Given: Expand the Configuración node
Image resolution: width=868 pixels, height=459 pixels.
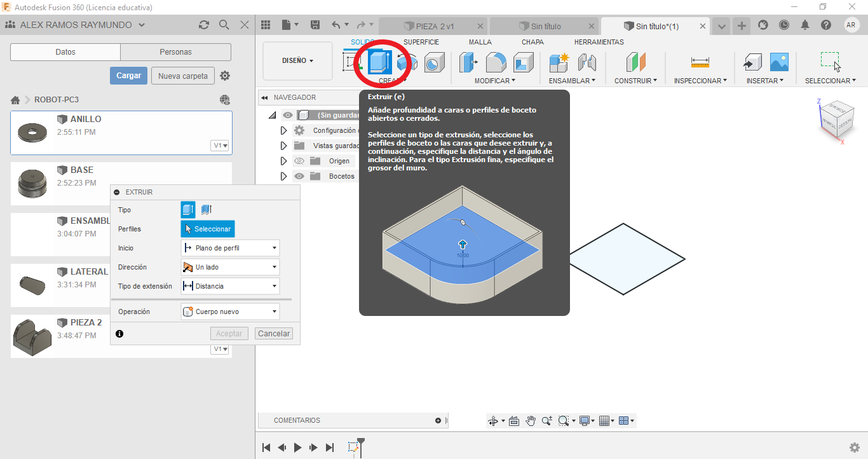Looking at the screenshot, I should coord(284,130).
